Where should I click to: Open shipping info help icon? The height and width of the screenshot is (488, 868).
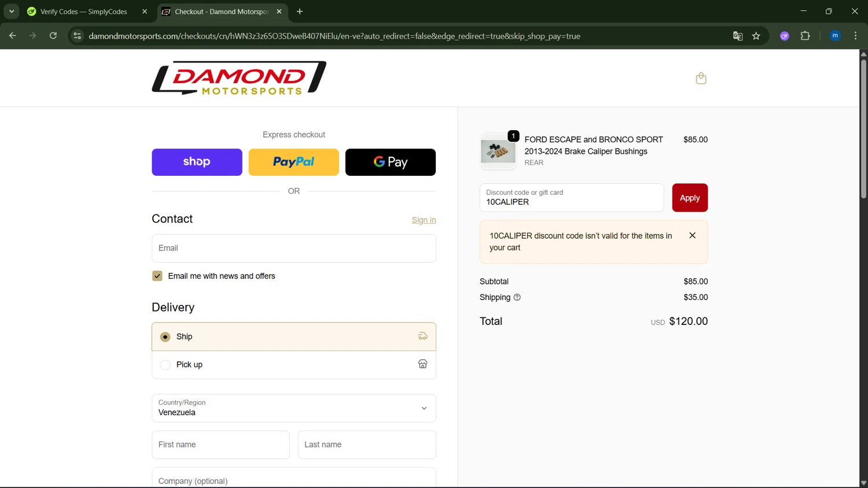tap(517, 297)
